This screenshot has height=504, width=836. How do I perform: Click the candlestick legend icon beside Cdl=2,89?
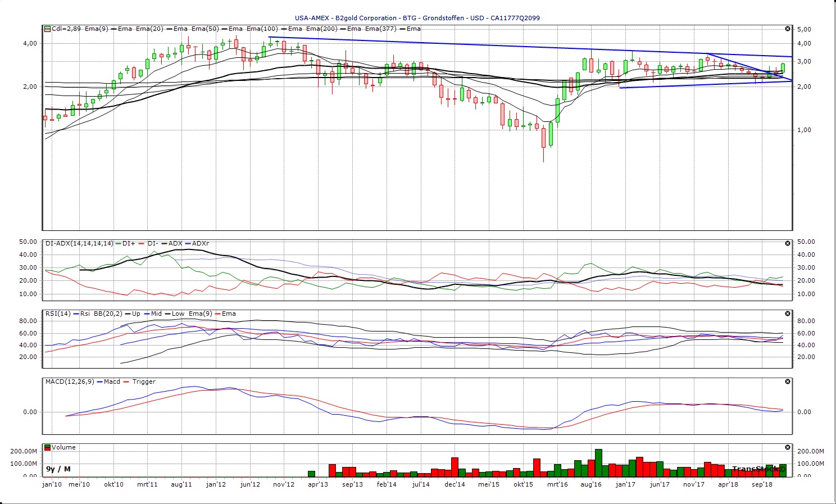48,29
